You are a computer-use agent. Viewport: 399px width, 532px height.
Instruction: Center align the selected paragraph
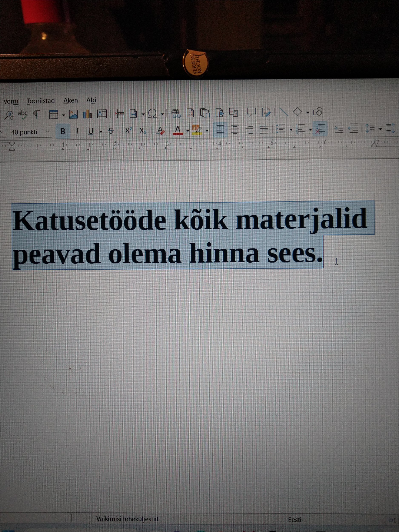(x=235, y=130)
